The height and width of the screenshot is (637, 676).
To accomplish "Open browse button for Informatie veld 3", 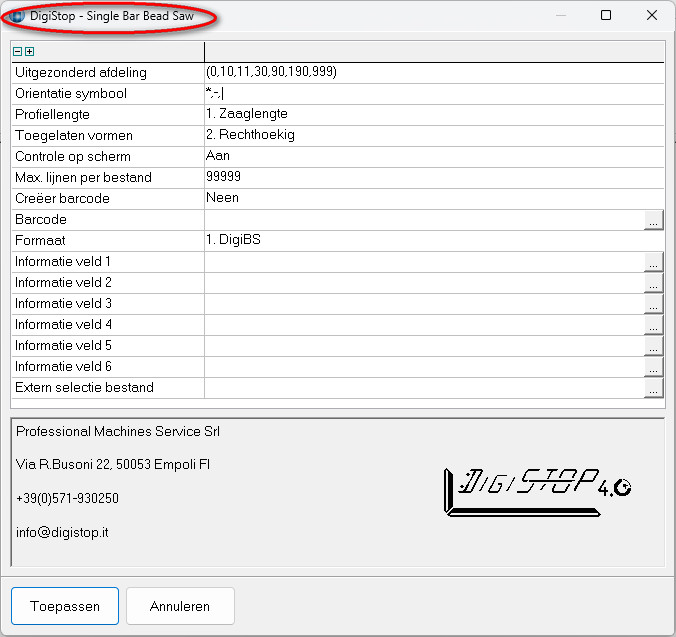I will point(654,304).
